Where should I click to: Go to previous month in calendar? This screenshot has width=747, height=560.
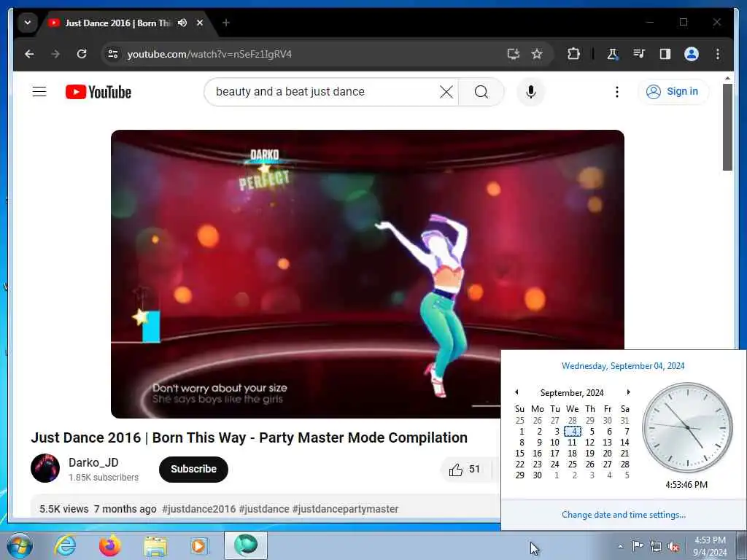pyautogui.click(x=516, y=392)
